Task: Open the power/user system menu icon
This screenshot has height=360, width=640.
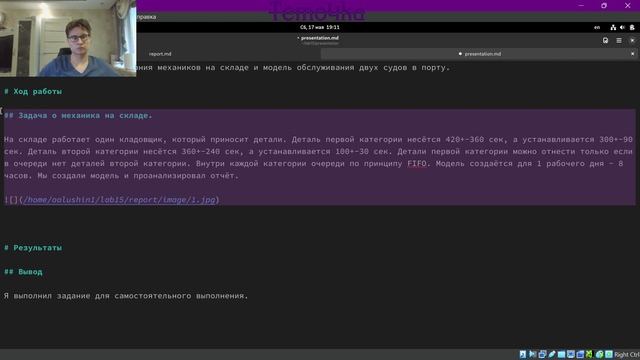Action: click(632, 27)
